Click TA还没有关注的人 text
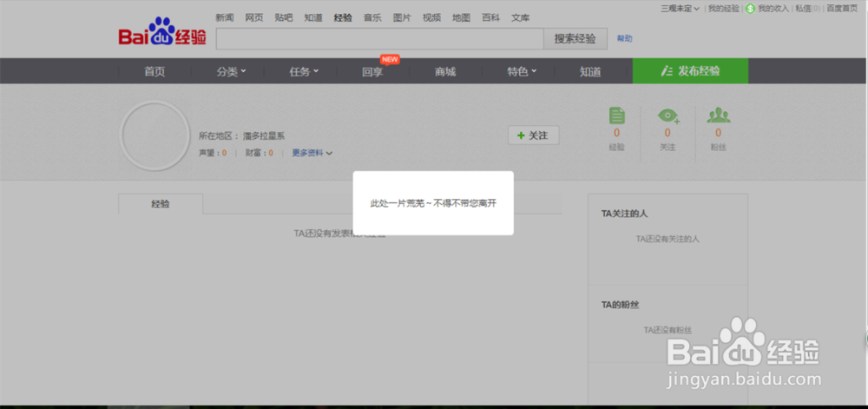868x409 pixels. 667,239
